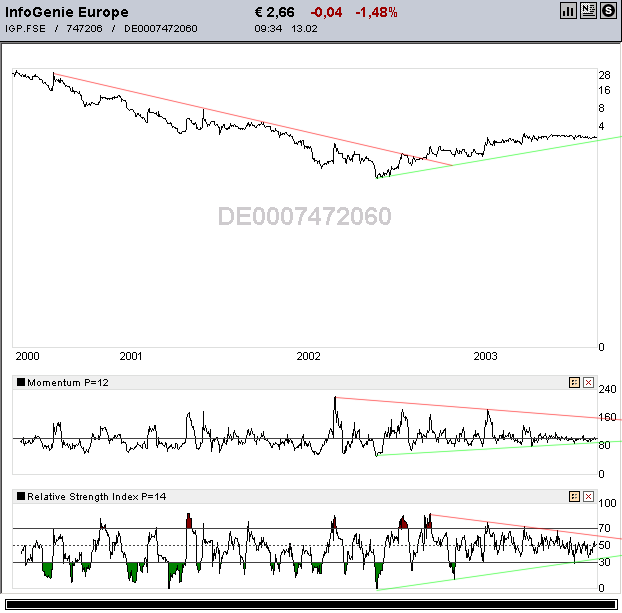The width and height of the screenshot is (622, 613).
Task: Click the -0,04 price change value
Action: [326, 12]
